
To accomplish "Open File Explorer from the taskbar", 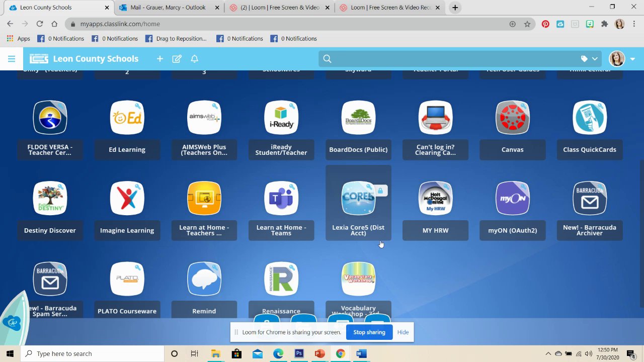I will pos(216,353).
